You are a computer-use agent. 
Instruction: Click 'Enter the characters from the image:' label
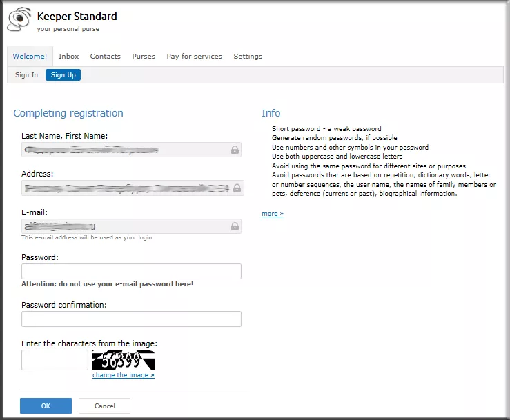point(89,343)
